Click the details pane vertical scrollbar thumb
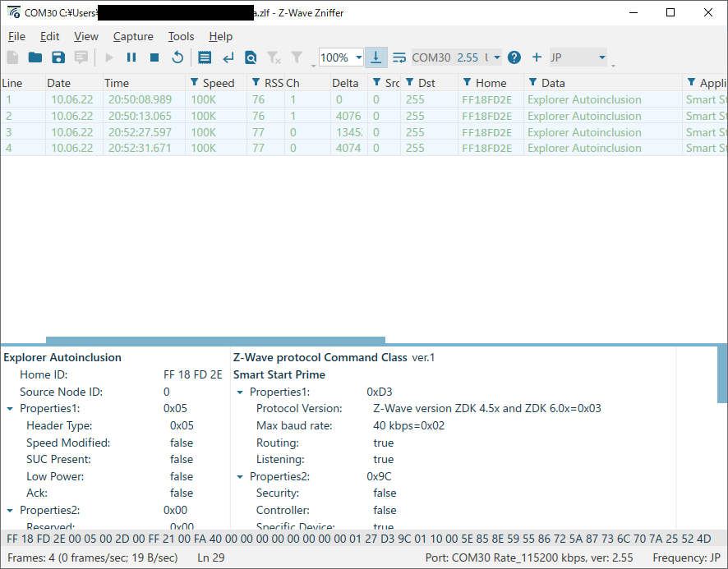The width and height of the screenshot is (728, 569). 722,373
